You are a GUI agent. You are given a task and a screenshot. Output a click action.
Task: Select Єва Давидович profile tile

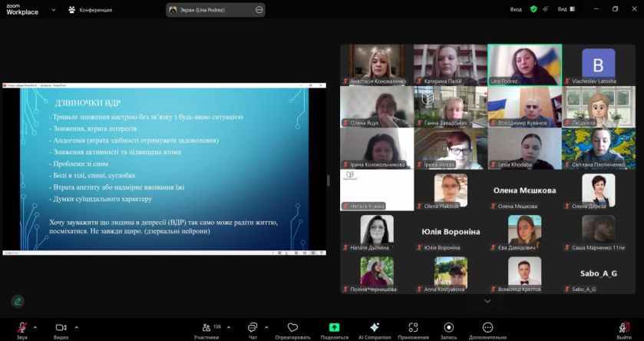click(x=524, y=231)
